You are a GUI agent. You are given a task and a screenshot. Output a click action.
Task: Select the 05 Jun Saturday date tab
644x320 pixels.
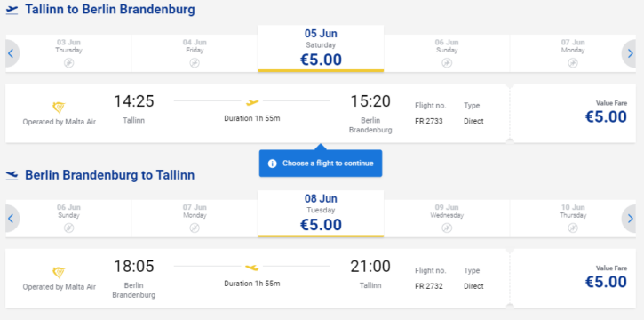pyautogui.click(x=321, y=49)
